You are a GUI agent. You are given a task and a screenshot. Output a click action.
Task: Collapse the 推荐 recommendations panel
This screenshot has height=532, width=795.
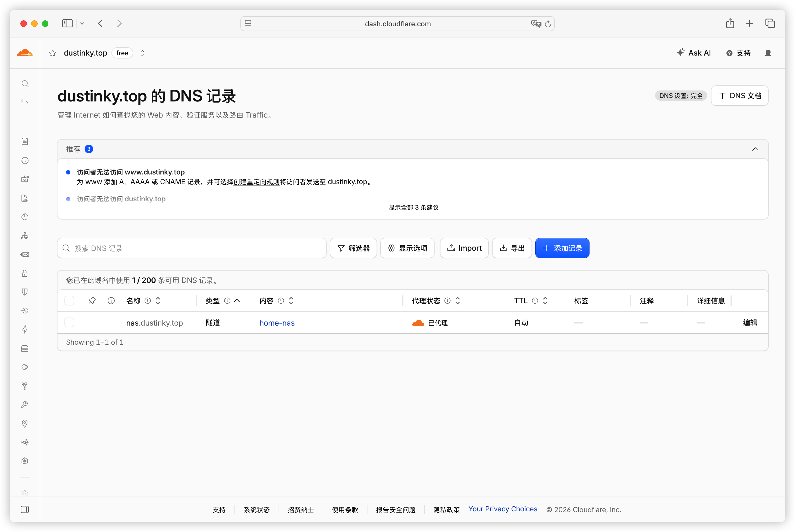point(755,149)
